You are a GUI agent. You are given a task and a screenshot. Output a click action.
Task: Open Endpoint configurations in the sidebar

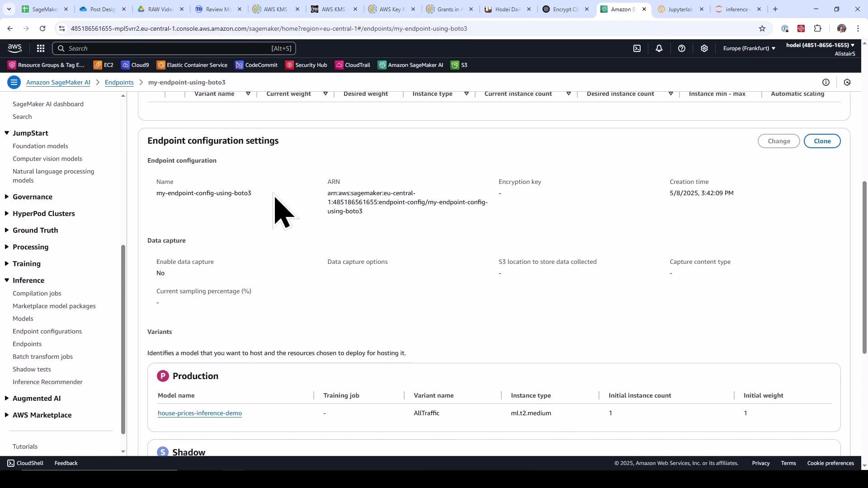(x=47, y=331)
